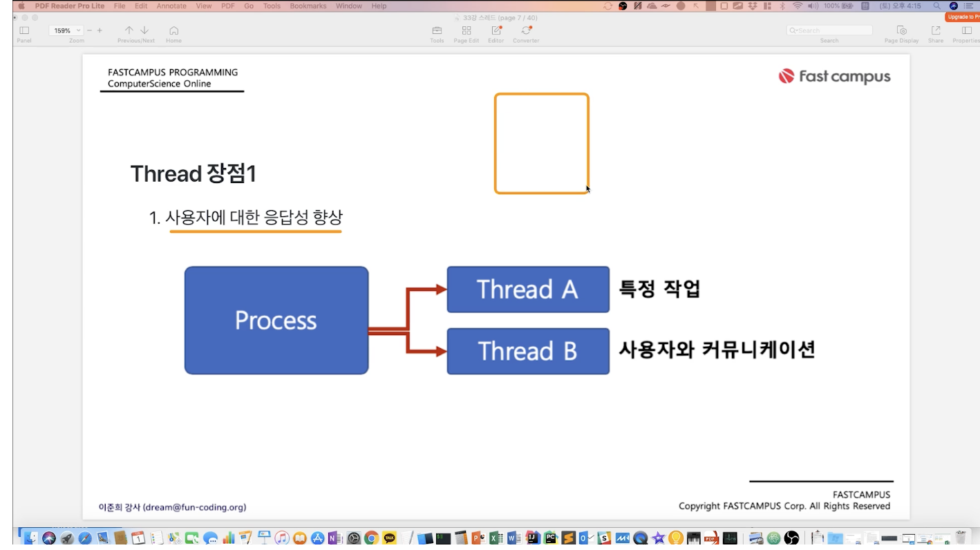Open the View menu
The width and height of the screenshot is (980, 550).
(x=204, y=6)
